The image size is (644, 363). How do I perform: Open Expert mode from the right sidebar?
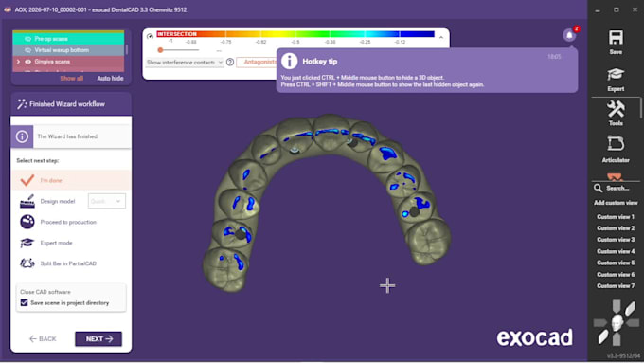(616, 79)
